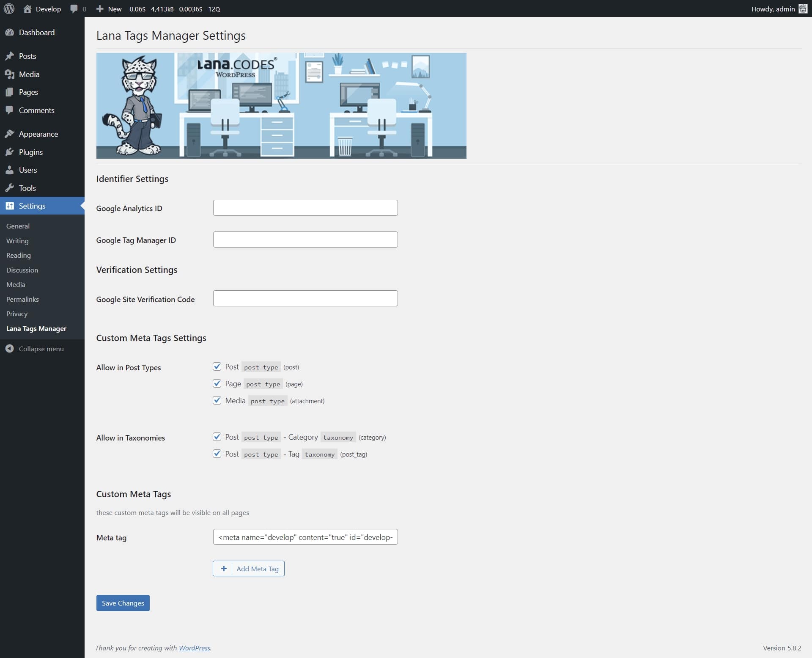Open Writing settings submenu

click(x=17, y=241)
